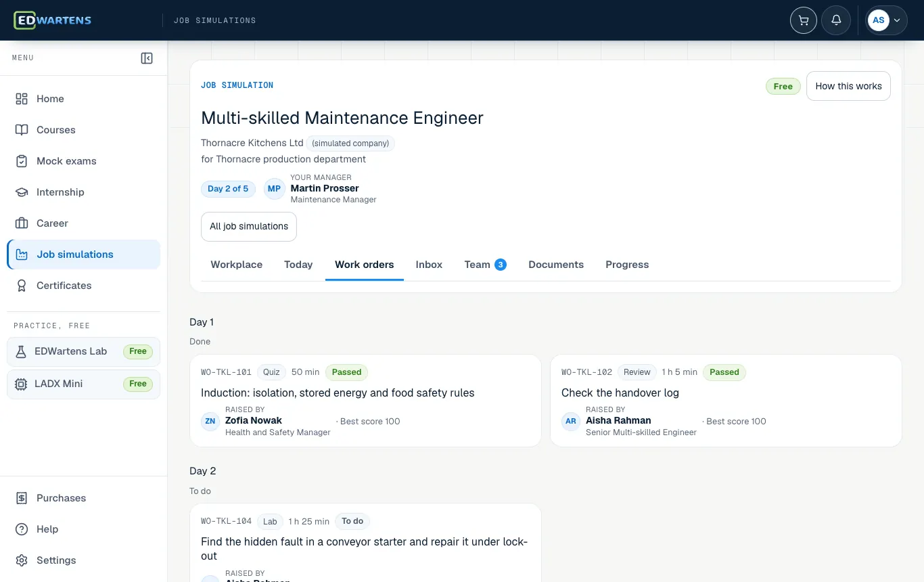Open the Team tab
The width and height of the screenshot is (924, 582).
(486, 265)
